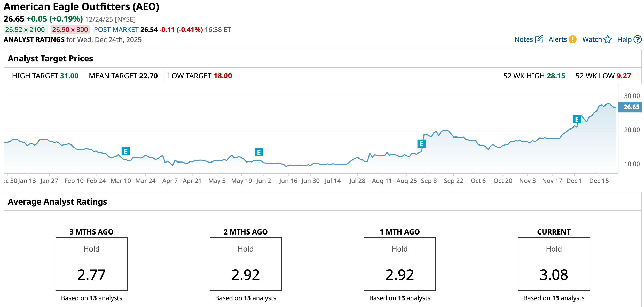
Task: Click the green bid 26.52 x 2100 badge
Action: (25, 30)
